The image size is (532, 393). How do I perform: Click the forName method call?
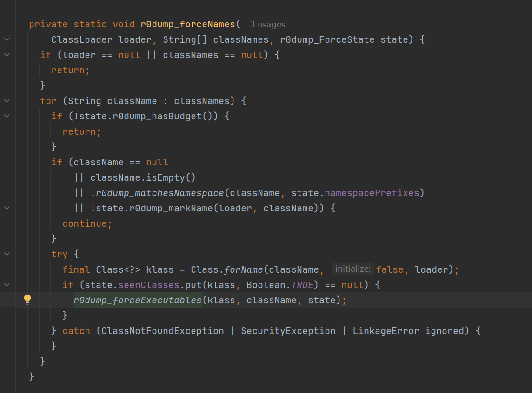click(x=243, y=270)
